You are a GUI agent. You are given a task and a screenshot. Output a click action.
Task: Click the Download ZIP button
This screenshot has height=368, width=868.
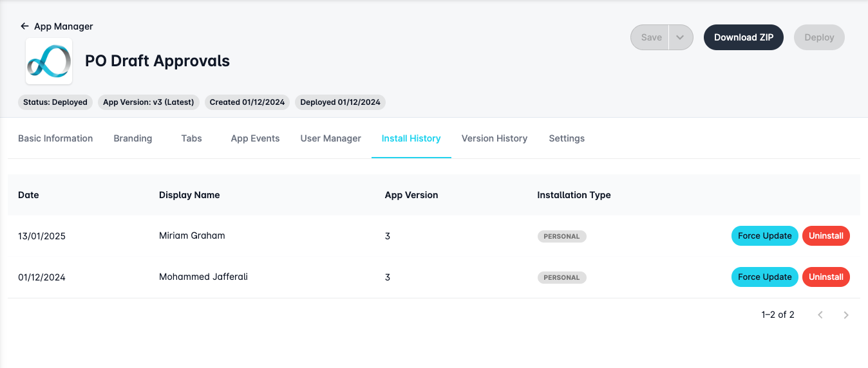point(743,37)
